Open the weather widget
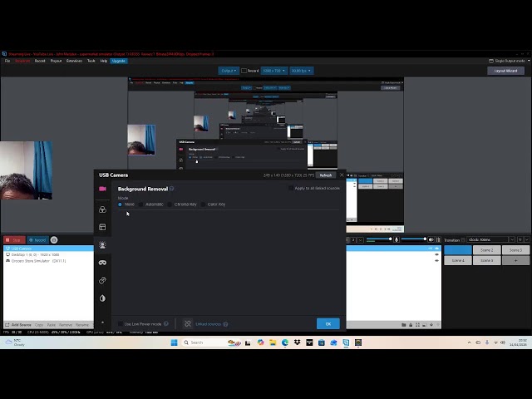 tap(15, 342)
